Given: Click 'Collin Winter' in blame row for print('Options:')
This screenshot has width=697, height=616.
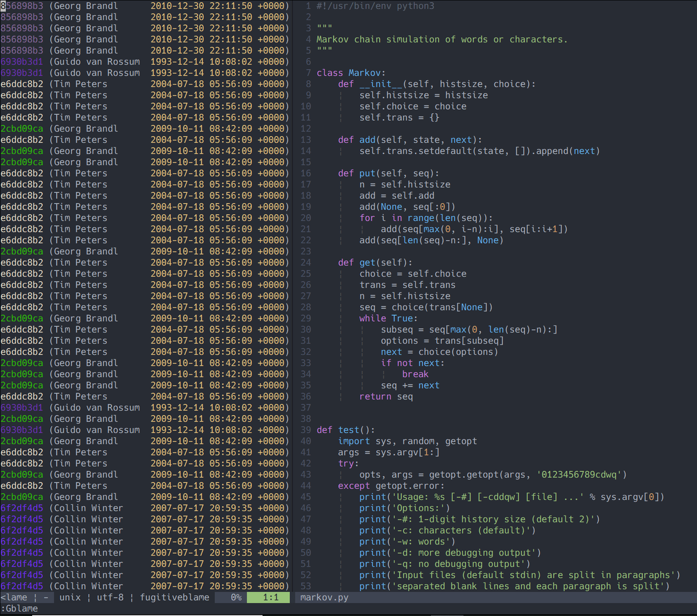Looking at the screenshot, I should tap(89, 508).
